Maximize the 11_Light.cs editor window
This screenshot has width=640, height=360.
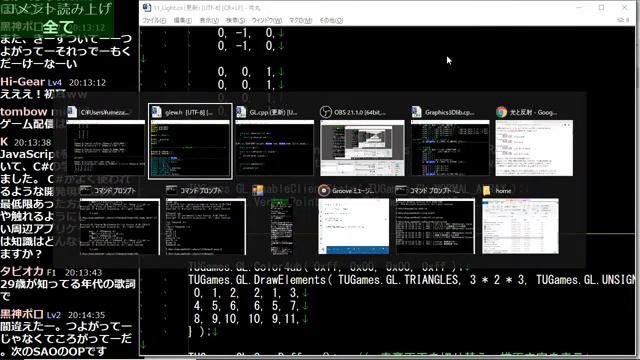click(601, 7)
